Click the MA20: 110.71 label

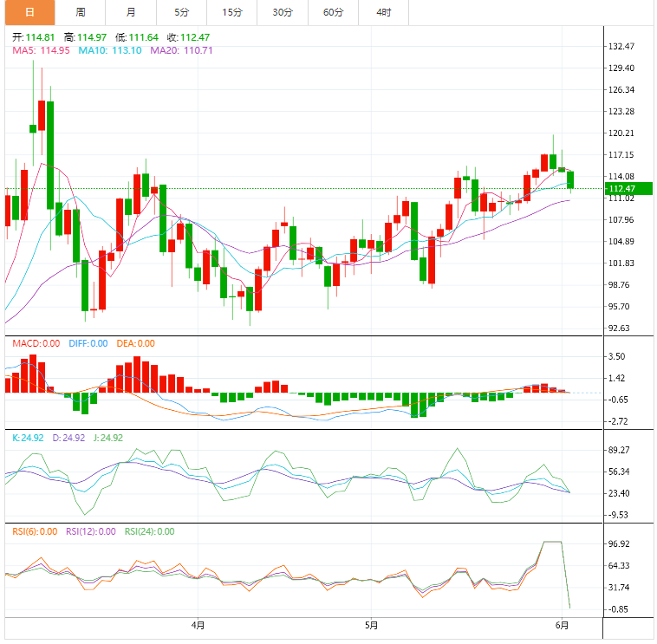coord(181,50)
